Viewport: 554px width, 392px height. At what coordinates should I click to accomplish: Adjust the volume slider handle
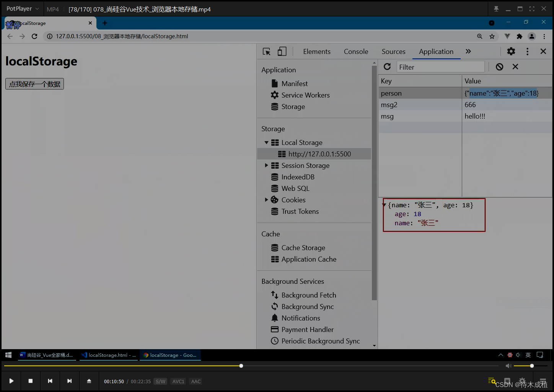point(532,366)
